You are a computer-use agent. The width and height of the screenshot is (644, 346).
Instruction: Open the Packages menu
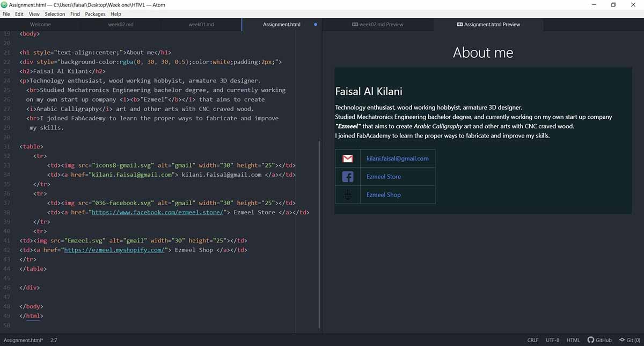pyautogui.click(x=96, y=14)
